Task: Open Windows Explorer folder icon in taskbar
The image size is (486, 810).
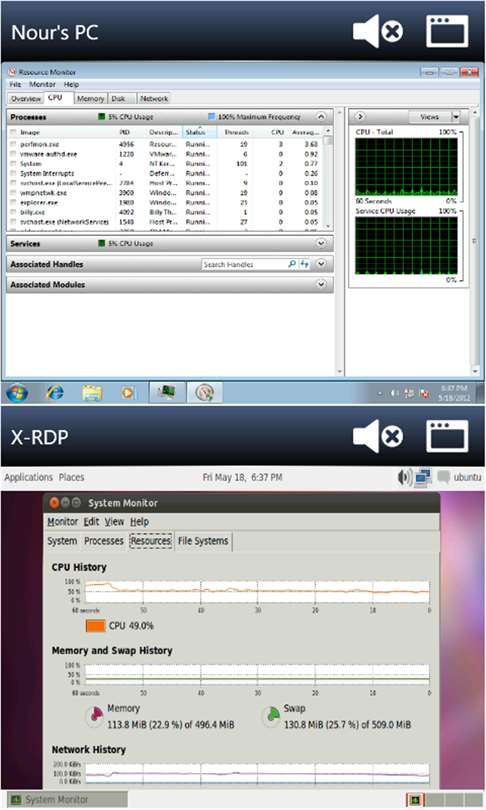Action: 92,393
